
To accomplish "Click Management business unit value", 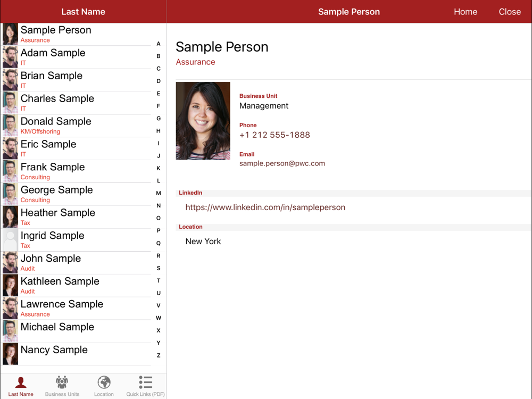I will (264, 106).
